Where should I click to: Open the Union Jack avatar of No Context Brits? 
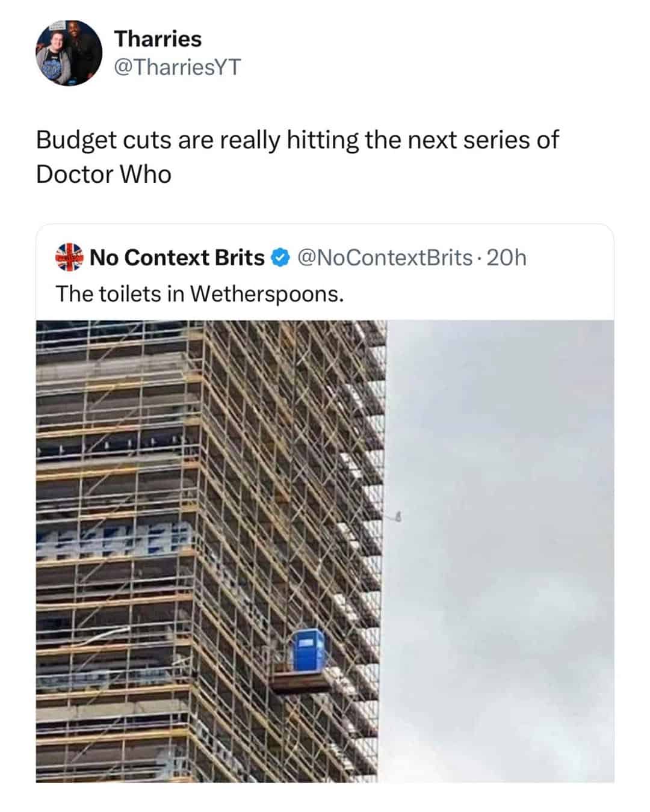pyautogui.click(x=69, y=257)
